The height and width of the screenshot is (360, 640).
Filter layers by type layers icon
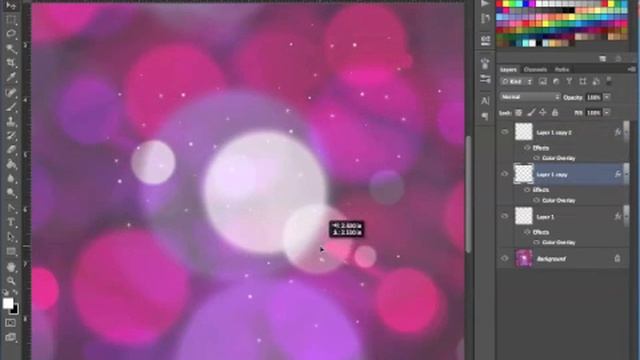(569, 82)
